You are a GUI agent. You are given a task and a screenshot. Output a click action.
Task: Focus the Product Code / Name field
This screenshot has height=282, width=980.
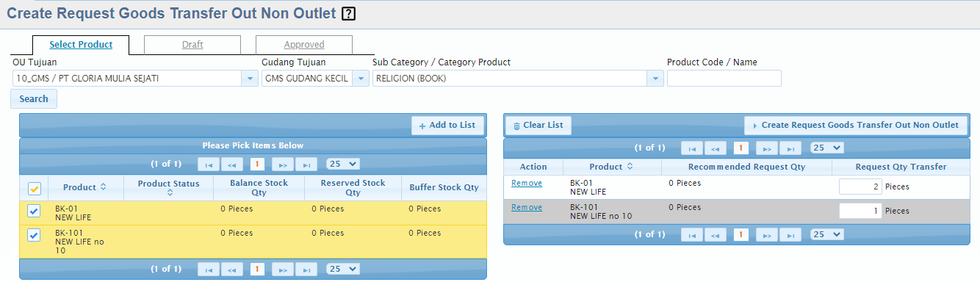[724, 79]
